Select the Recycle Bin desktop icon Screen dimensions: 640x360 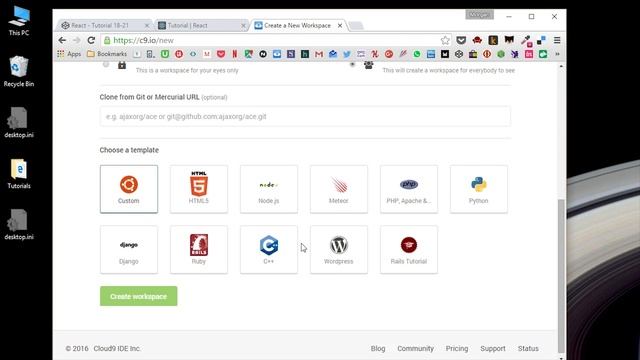(19, 72)
